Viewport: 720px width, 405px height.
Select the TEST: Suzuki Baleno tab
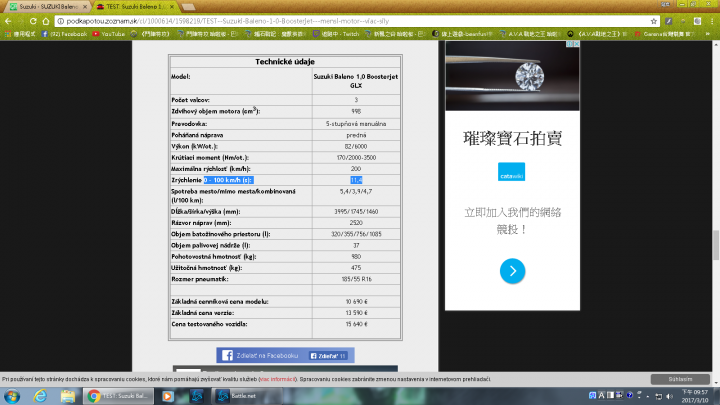pos(135,7)
